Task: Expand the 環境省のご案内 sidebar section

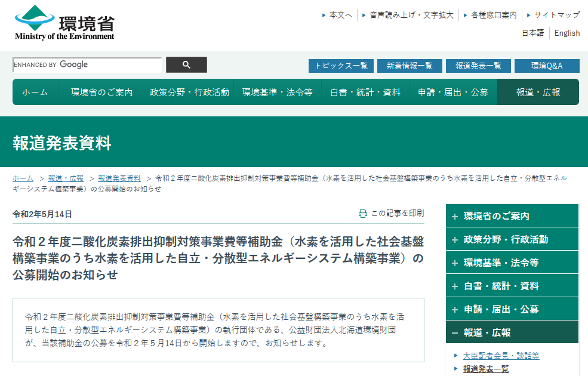Action: click(512, 216)
